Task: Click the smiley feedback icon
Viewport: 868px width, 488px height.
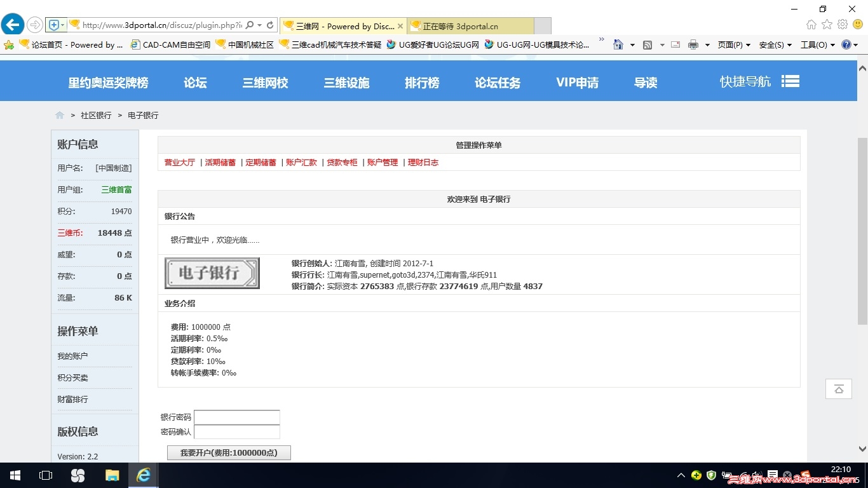Action: [858, 25]
